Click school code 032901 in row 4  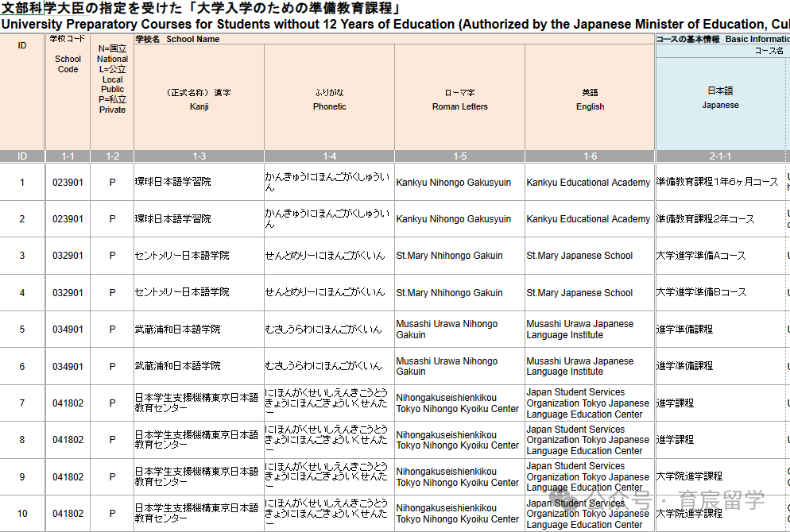[x=68, y=292]
